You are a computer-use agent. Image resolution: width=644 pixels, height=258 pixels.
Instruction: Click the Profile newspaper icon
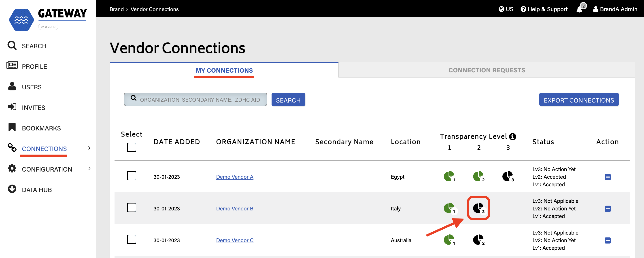[x=12, y=65]
